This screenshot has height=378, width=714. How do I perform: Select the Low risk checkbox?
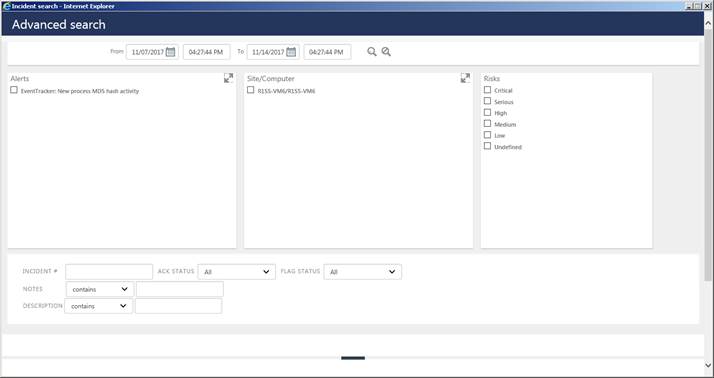(x=487, y=135)
